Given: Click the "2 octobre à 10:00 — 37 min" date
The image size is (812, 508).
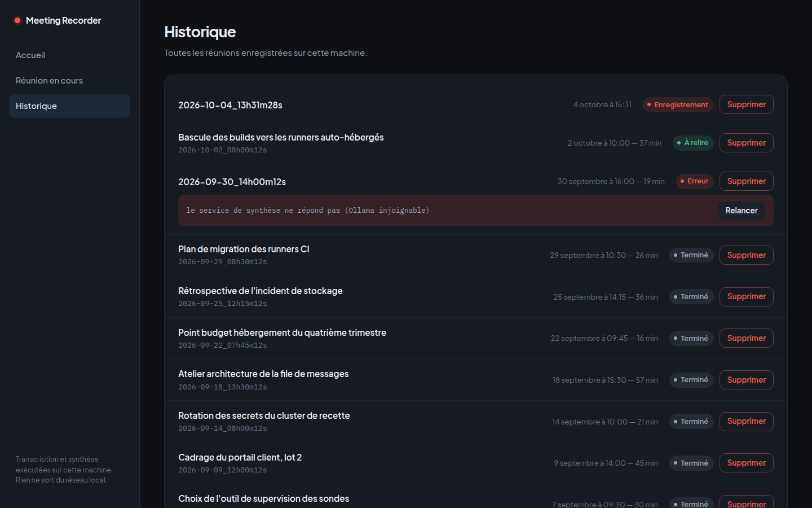Looking at the screenshot, I should 615,143.
